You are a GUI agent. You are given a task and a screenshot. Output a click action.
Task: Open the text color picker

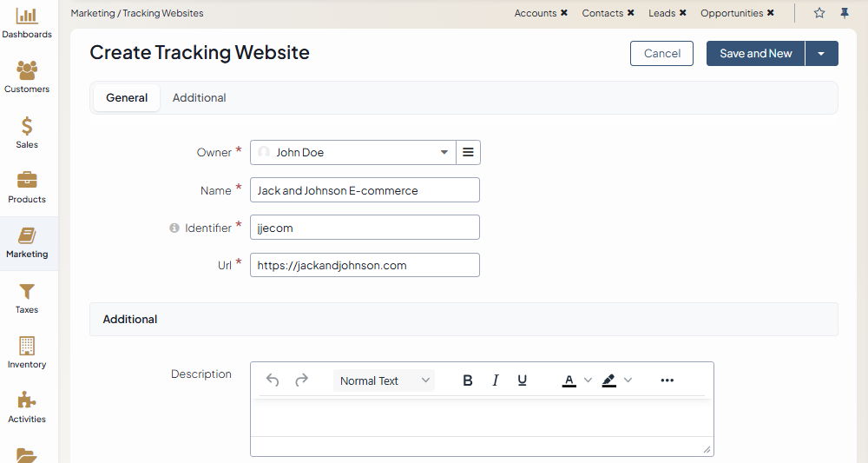pyautogui.click(x=569, y=380)
